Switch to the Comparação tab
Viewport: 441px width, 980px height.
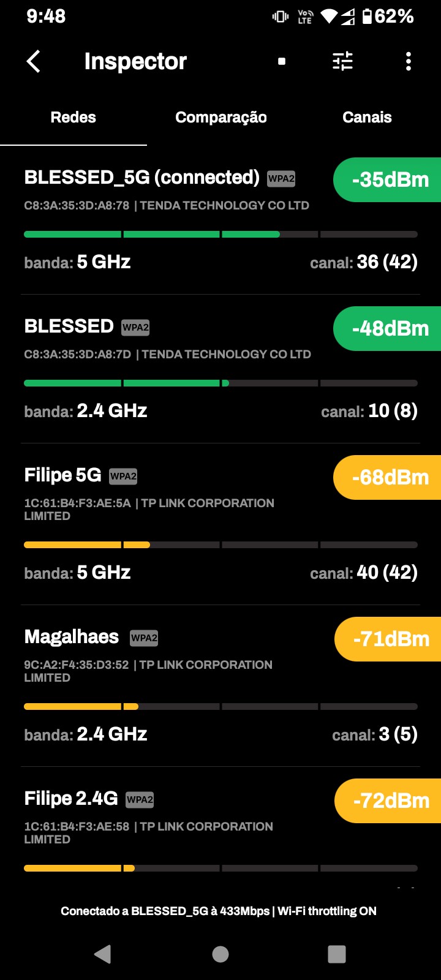(221, 118)
